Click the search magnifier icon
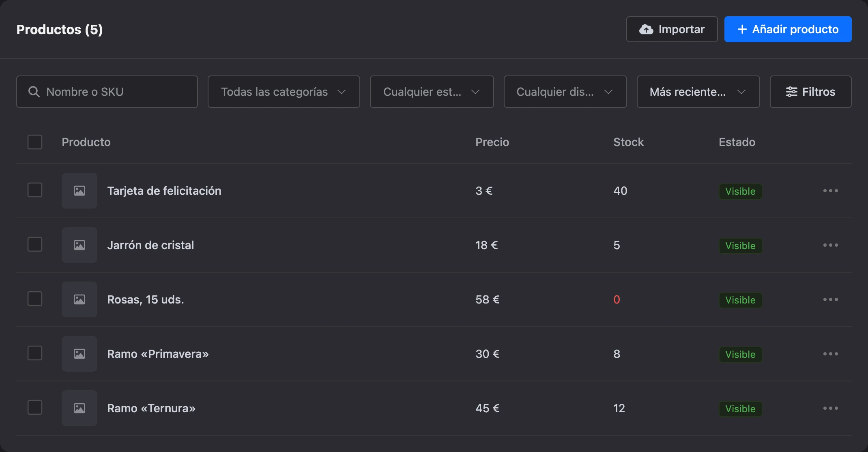This screenshot has width=868, height=452. [x=34, y=92]
